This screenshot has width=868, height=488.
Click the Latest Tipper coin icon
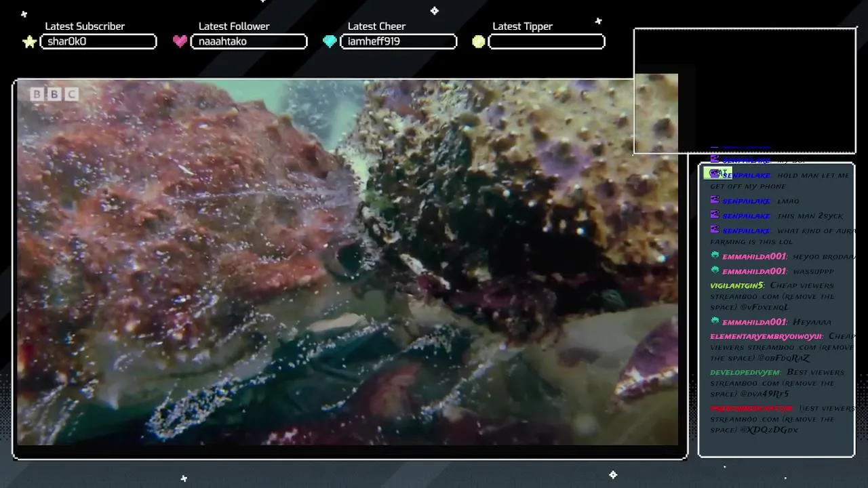479,41
